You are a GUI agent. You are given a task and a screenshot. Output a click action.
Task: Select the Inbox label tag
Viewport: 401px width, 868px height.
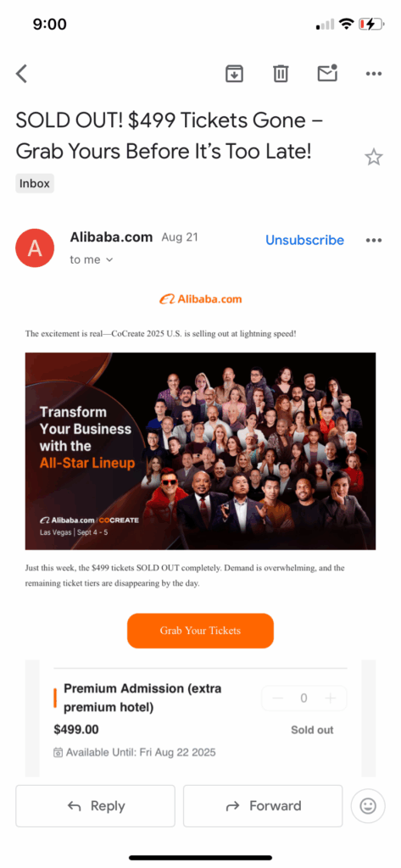pos(35,183)
